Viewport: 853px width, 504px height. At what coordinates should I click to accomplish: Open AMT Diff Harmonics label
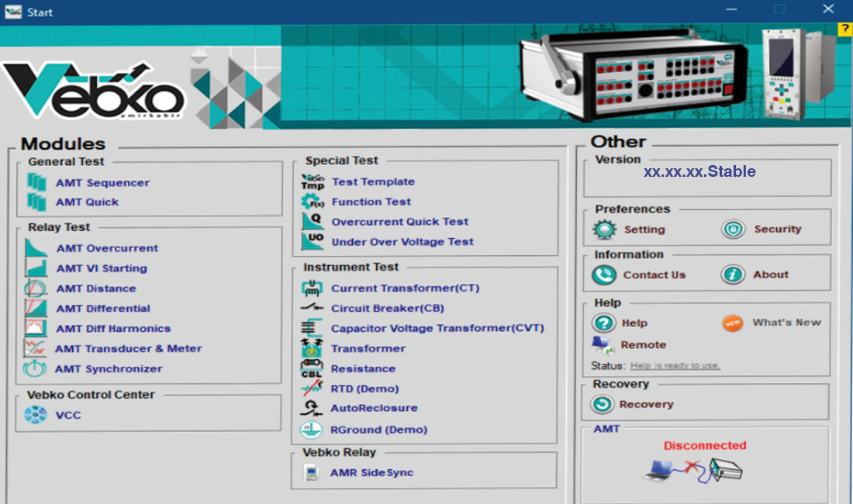tap(113, 329)
